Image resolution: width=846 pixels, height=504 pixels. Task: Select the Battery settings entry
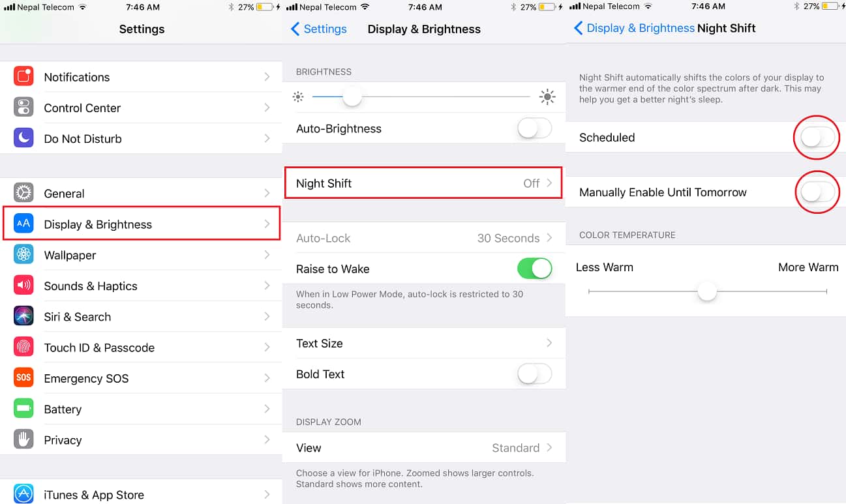tap(142, 409)
